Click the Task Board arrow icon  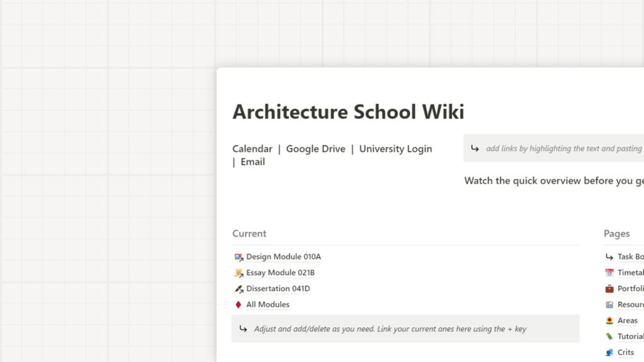[609, 257]
